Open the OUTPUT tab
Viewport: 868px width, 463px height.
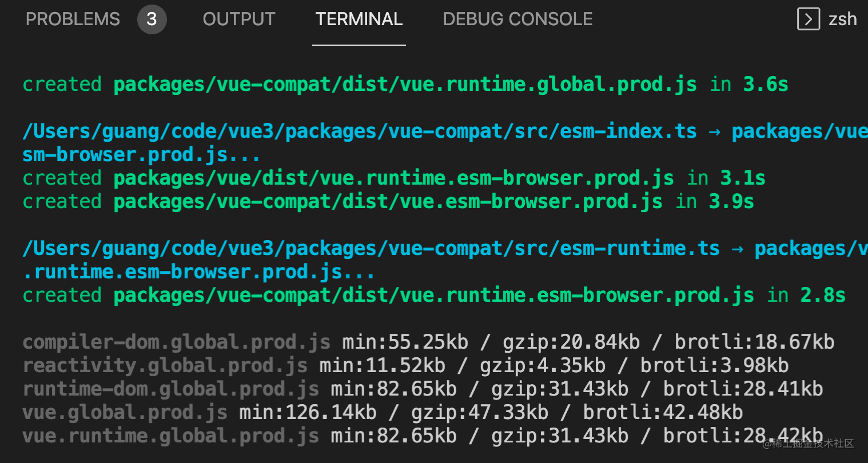pyautogui.click(x=239, y=19)
